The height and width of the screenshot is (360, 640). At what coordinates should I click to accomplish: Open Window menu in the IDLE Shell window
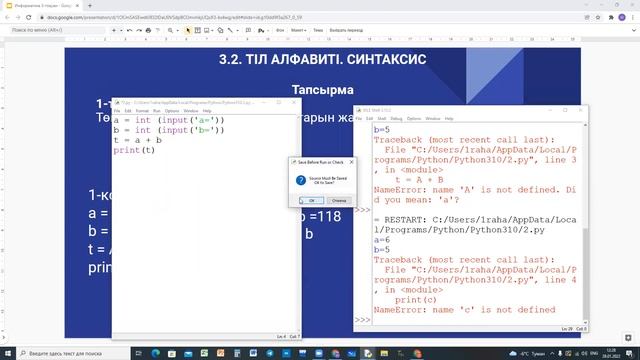tap(433, 119)
